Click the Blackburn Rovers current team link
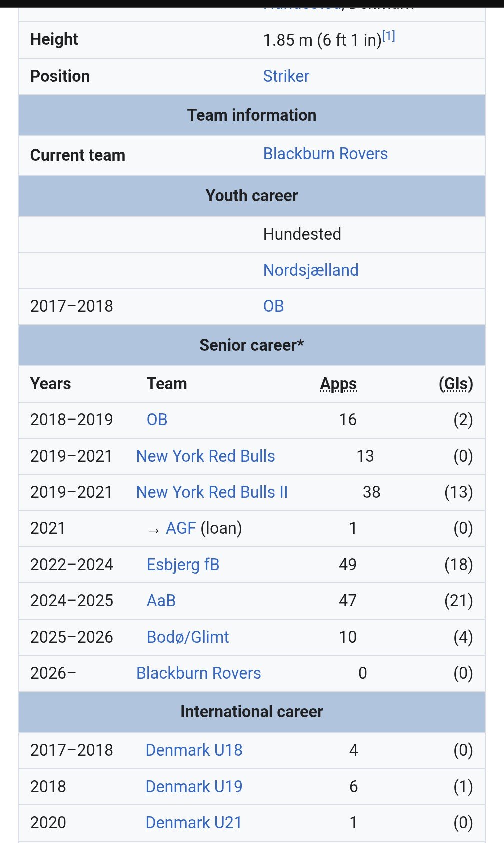Screen dimensions: 504x843 coord(325,154)
